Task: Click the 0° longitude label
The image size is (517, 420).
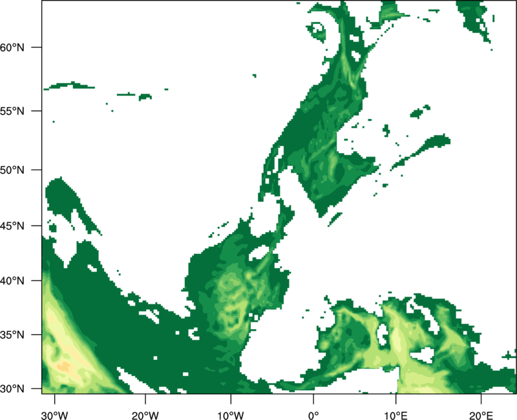Action: (313, 415)
